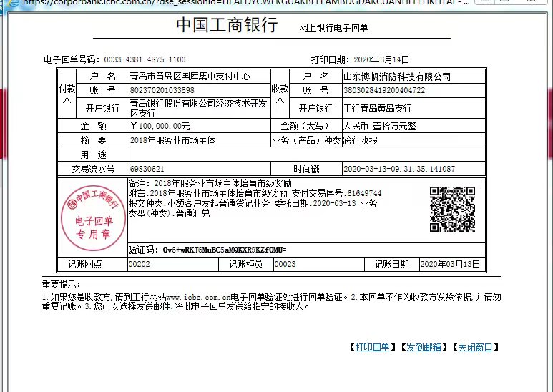Click payee name 山东博帆消防科技有限公司

[x=397, y=77]
